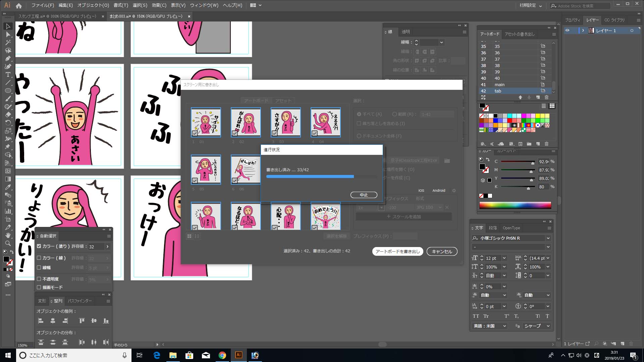Open Chrome from the Windows taskbar

click(x=222, y=355)
